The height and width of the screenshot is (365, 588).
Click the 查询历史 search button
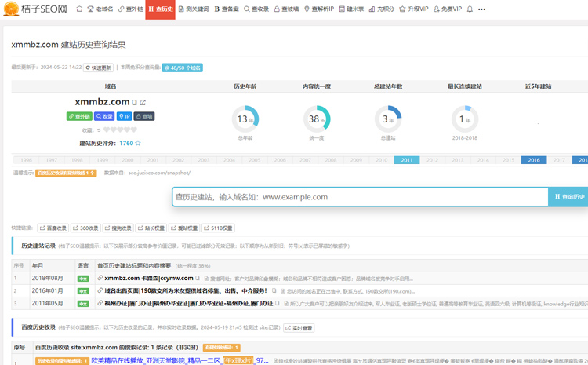(x=569, y=197)
